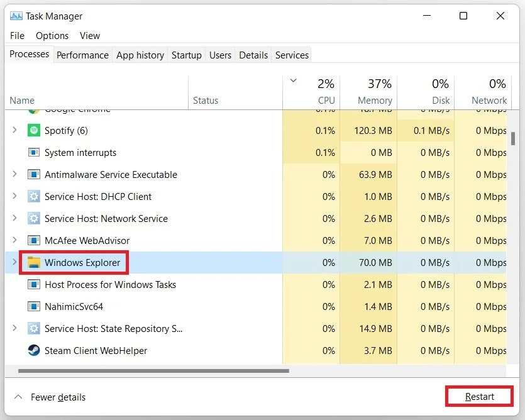Click Steam Client WebHelper's 3.7 MB memory value
525x420 pixels.
[x=378, y=351]
